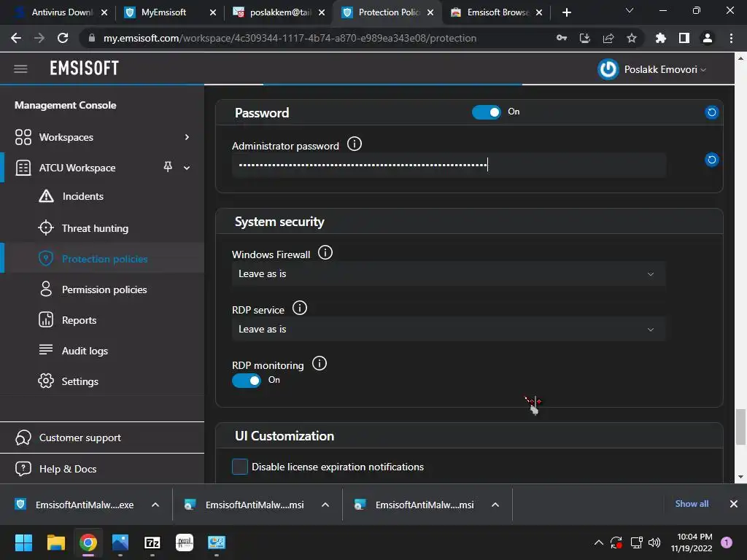747x560 pixels.
Task: Open options for EmsisoftAntiMalw exe download
Action: 155,505
